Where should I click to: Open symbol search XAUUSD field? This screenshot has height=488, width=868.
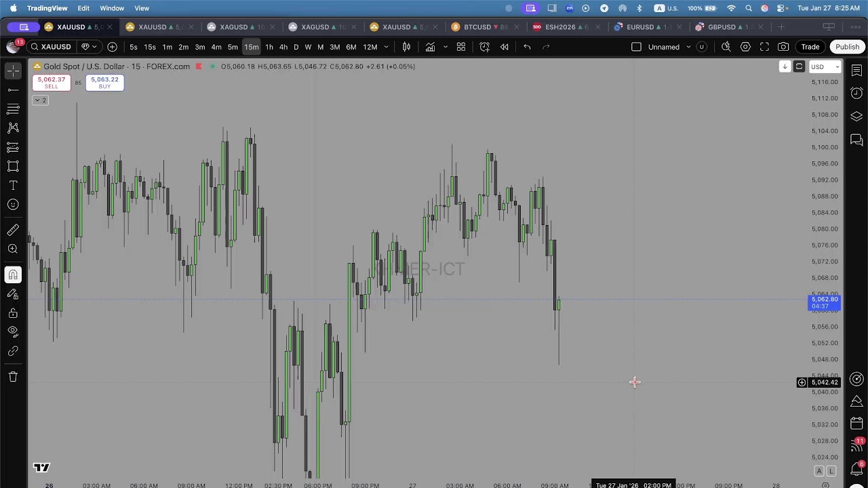[x=51, y=47]
